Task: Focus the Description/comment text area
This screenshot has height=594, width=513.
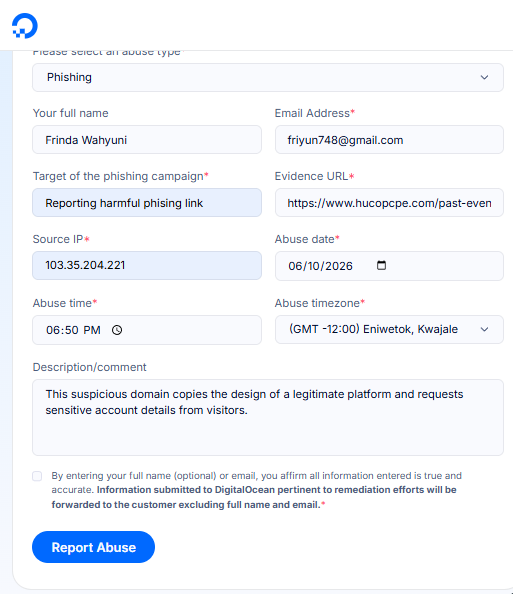Action: tap(268, 417)
